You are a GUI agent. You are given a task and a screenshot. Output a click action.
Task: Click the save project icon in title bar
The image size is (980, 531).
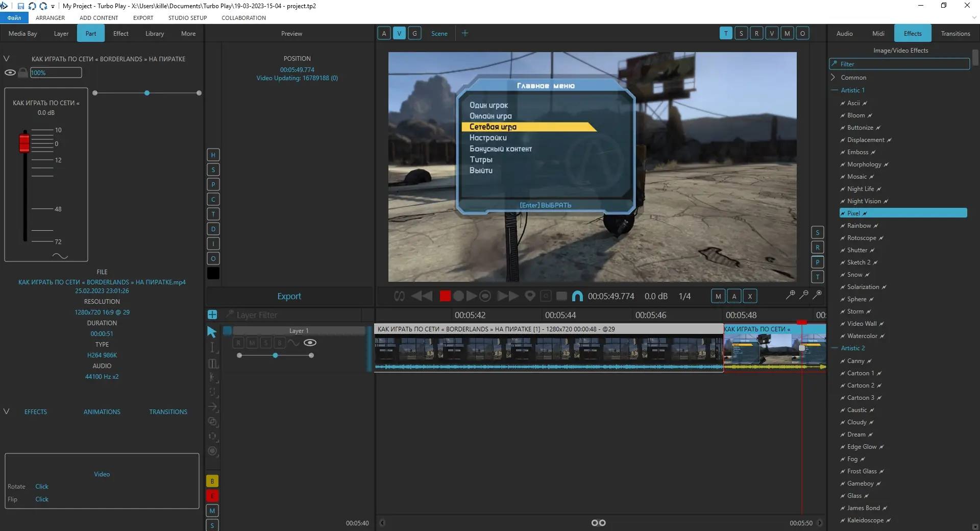[x=21, y=6]
